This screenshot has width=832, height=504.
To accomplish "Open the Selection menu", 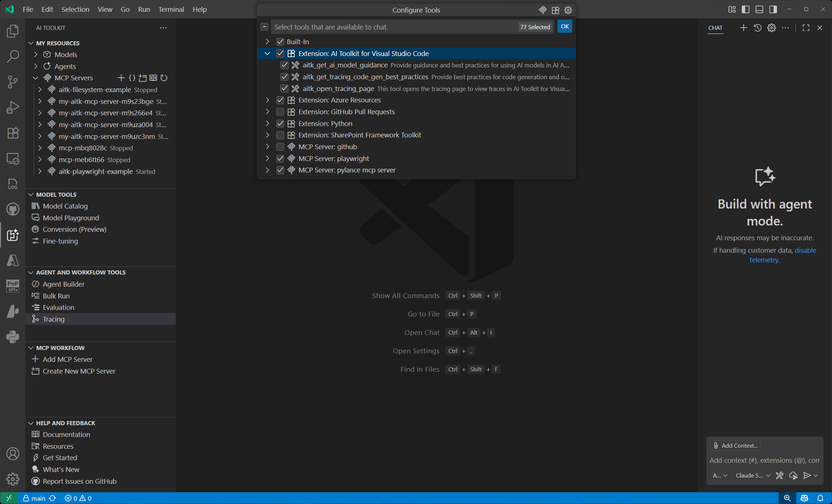I will 75,9.
